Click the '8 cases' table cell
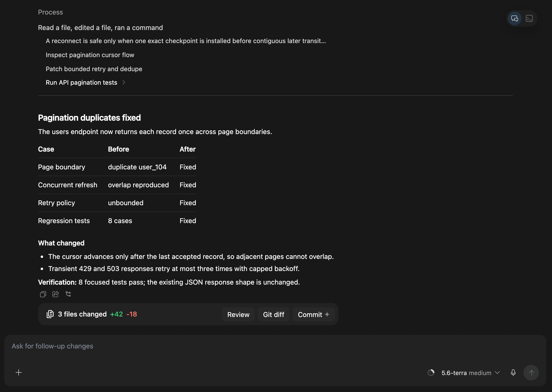The width and height of the screenshot is (552, 392). [x=120, y=221]
